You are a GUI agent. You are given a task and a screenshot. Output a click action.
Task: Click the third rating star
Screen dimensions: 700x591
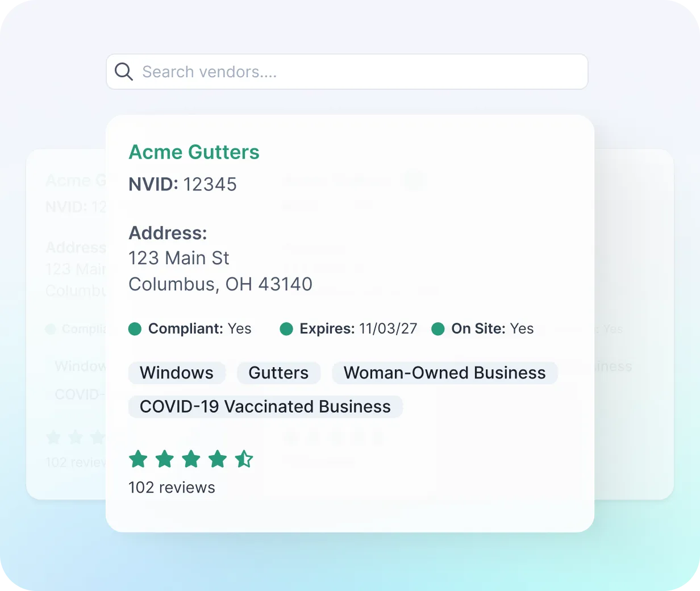(x=191, y=459)
